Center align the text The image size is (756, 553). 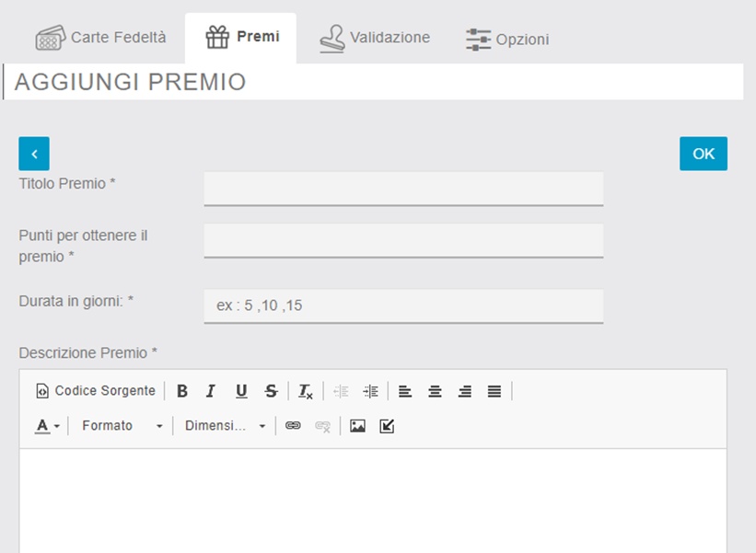[435, 391]
